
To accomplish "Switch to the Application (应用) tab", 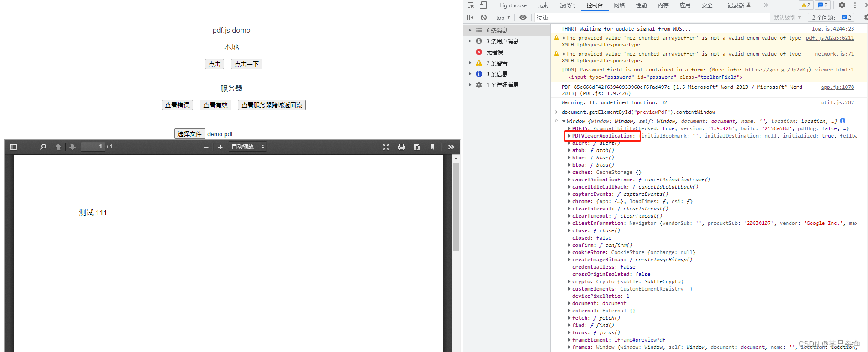I will pyautogui.click(x=685, y=5).
